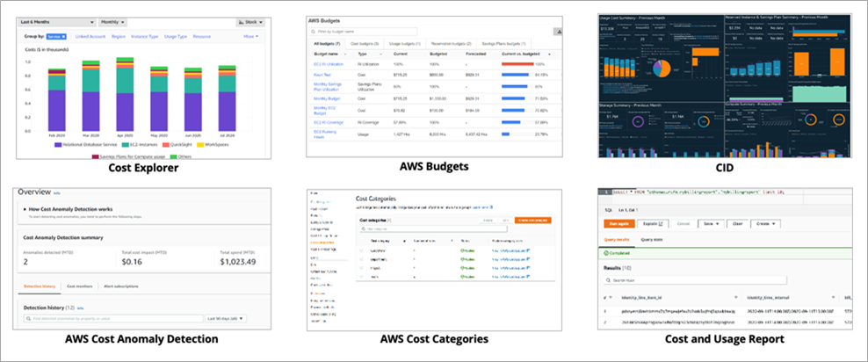Image resolution: width=868 pixels, height=362 pixels.
Task: Group costs by Region
Action: pyautogui.click(x=118, y=37)
